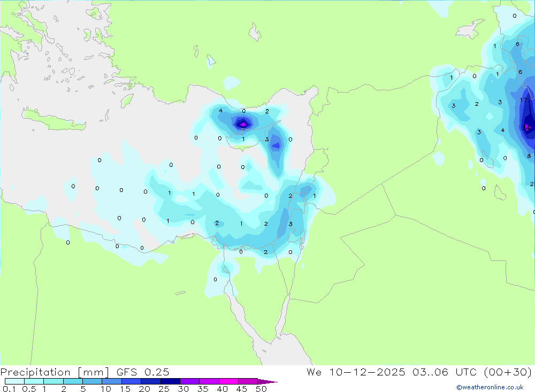The height and width of the screenshot is (392, 535).
Task: Select the 5–10 mm legend color
Action: point(93,381)
